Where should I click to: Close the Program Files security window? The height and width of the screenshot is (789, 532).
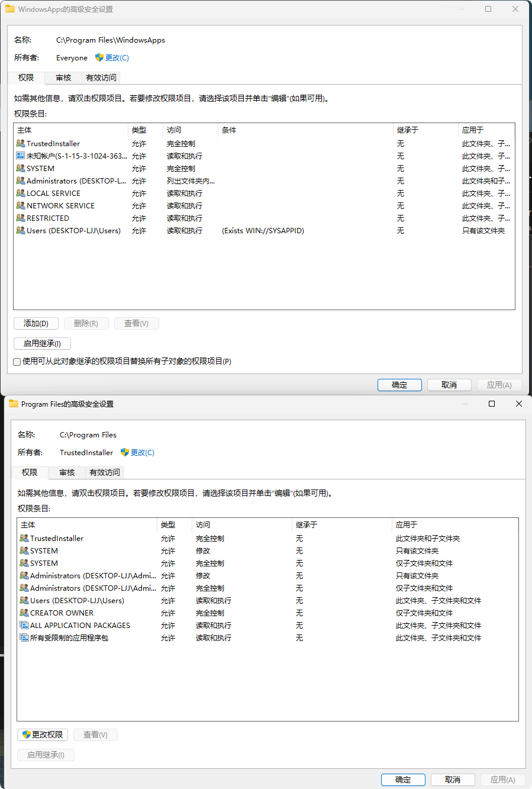click(x=519, y=404)
